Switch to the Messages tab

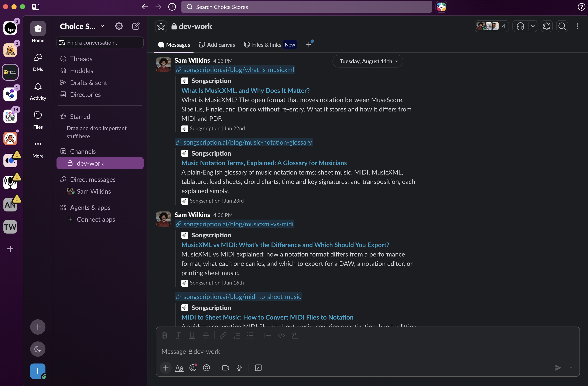(174, 45)
